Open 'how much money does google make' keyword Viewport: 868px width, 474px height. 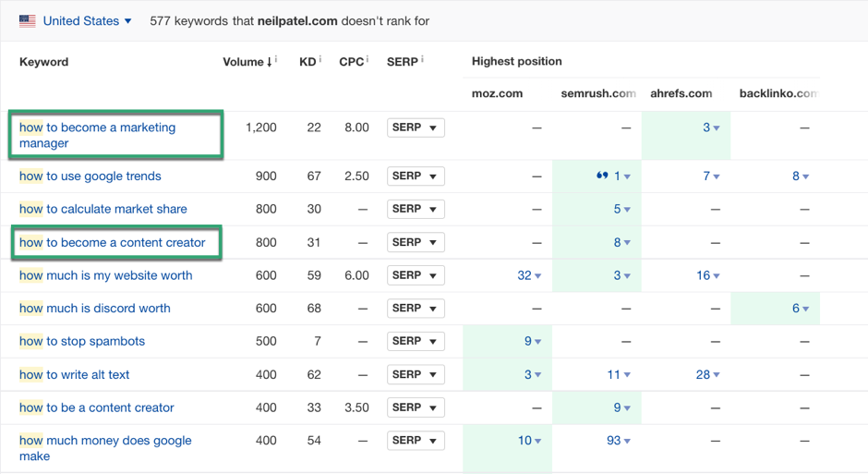point(105,448)
